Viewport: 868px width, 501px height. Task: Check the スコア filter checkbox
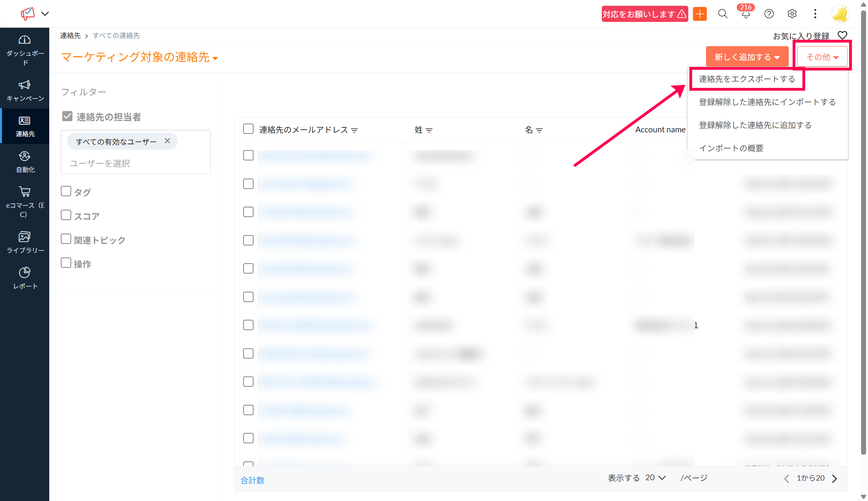(66, 215)
